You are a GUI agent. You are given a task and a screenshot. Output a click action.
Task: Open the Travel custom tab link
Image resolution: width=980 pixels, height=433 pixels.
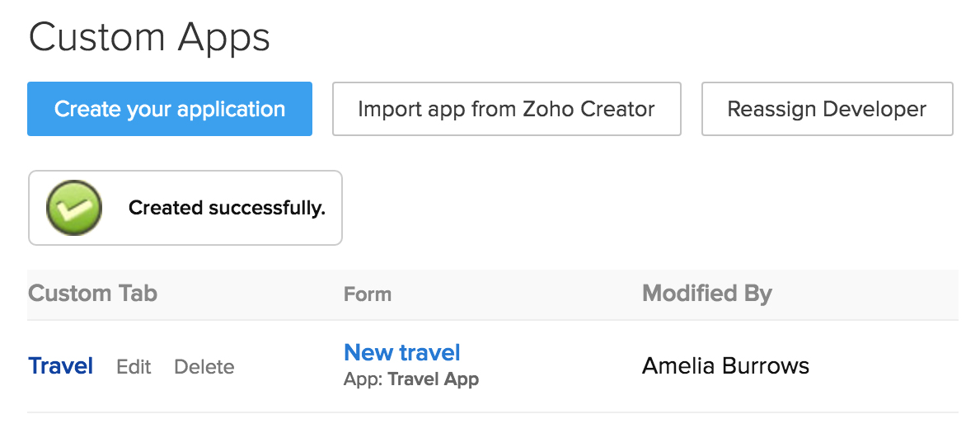[60, 366]
